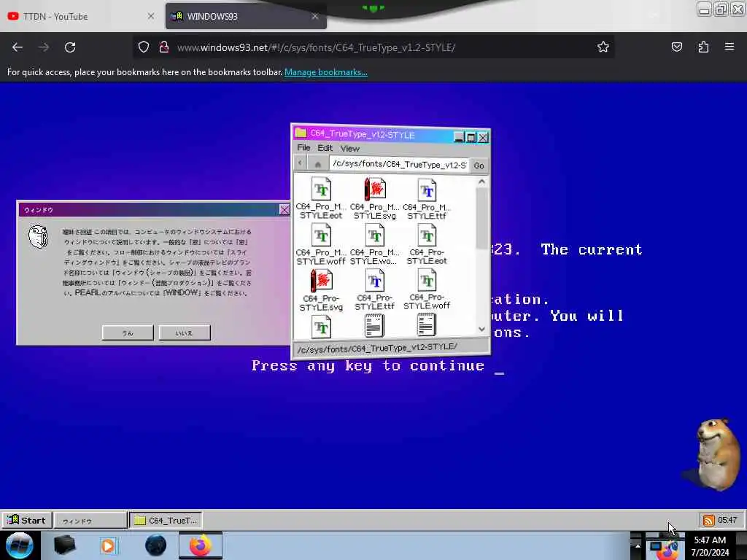The image size is (747, 560).
Task: Click the RSS feed icon in Windows93 tray
Action: point(708,521)
